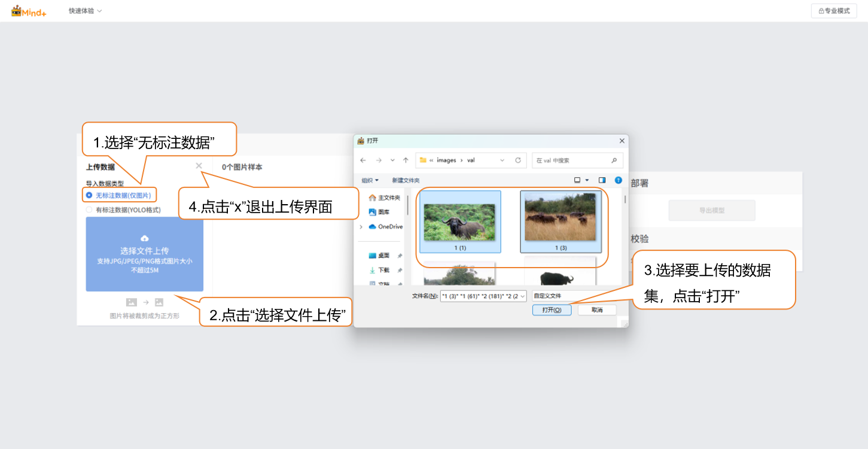
Task: Refresh the val folder listing
Action: (518, 160)
